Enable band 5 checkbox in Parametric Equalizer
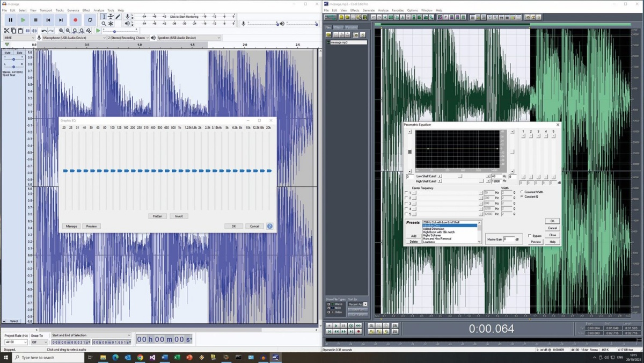 point(406,214)
